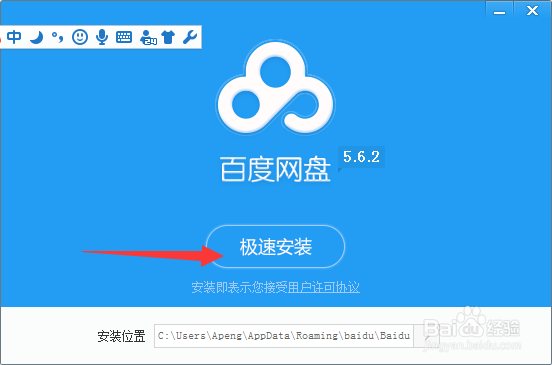
Task: Click the browse button beside the install path
Action: 426,336
